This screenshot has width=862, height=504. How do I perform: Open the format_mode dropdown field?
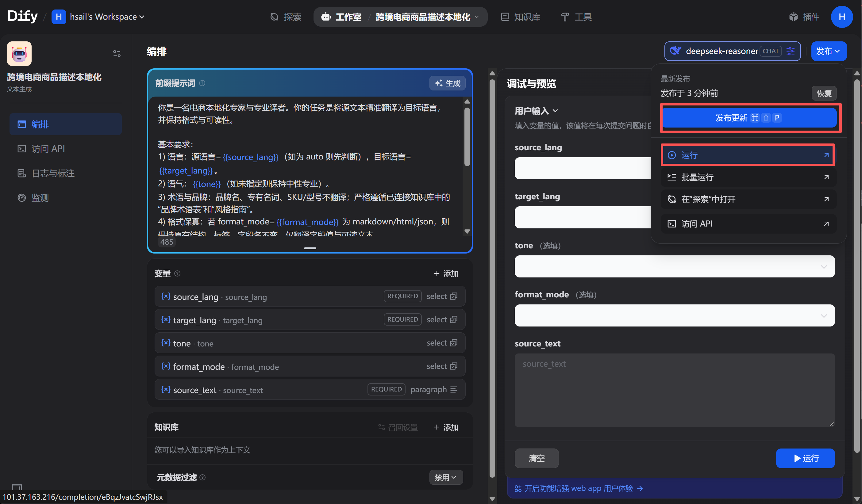pos(674,315)
